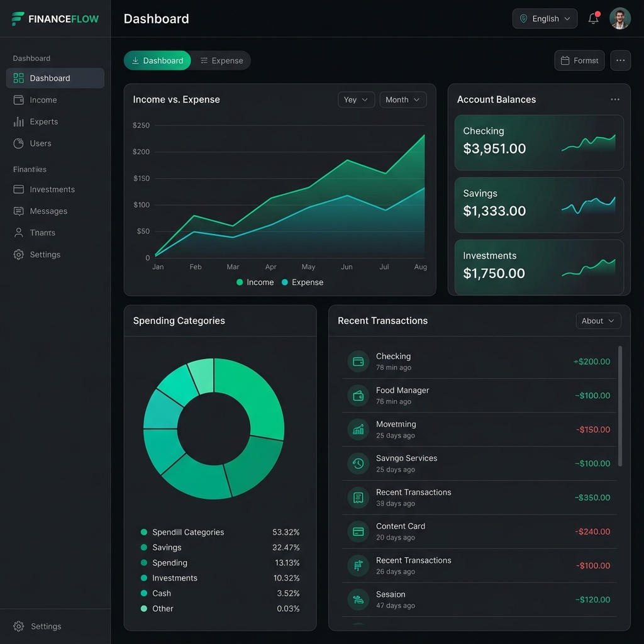Open the Experts section from the sidebar

point(45,121)
